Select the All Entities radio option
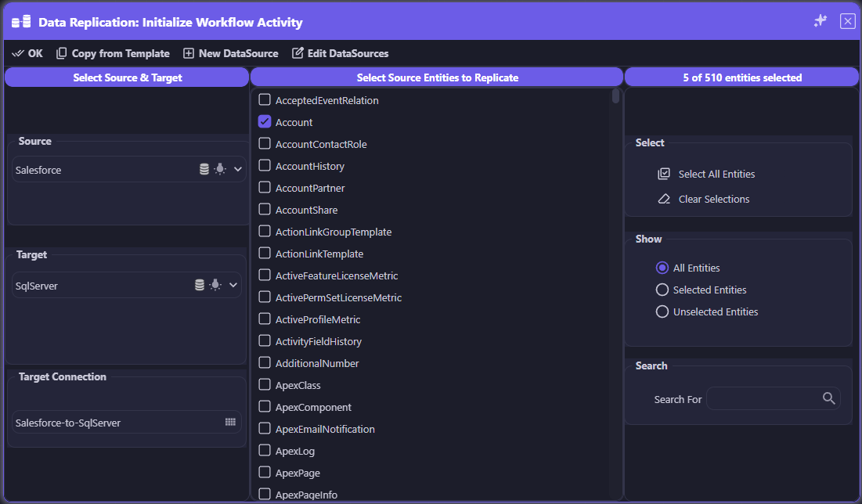 [x=662, y=268]
